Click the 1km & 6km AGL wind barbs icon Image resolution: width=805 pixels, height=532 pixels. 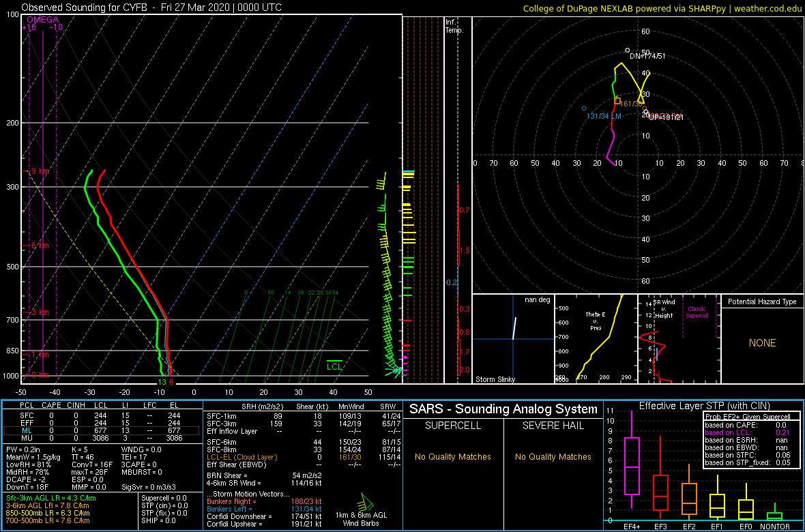tap(366, 502)
